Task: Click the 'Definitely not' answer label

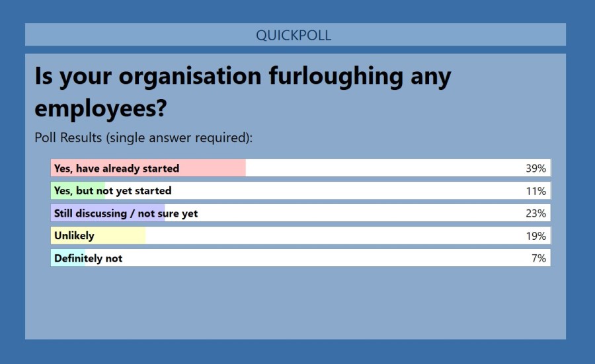Action: 88,258
